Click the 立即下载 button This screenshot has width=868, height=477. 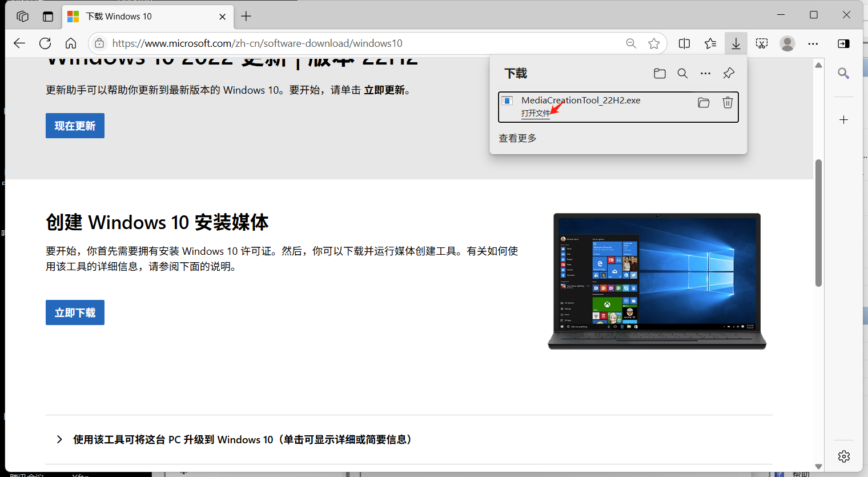click(x=75, y=312)
